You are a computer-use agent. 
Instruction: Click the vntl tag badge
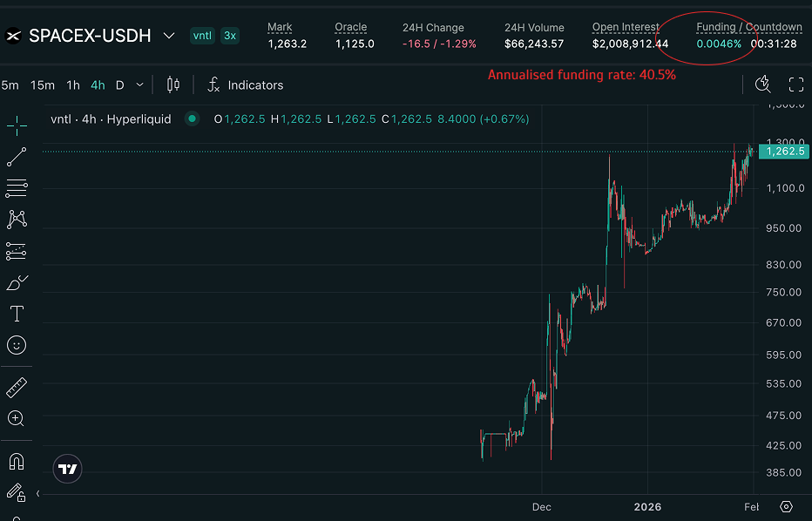[202, 36]
